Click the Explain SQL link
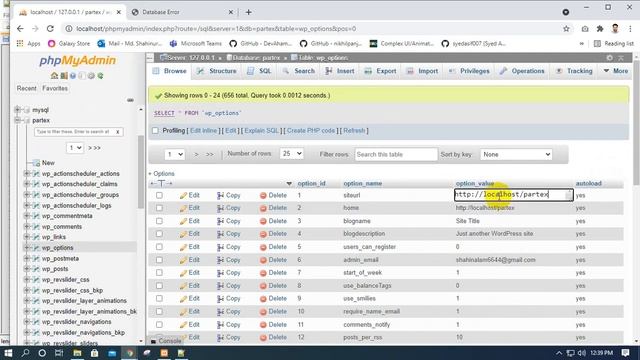 click(x=261, y=131)
